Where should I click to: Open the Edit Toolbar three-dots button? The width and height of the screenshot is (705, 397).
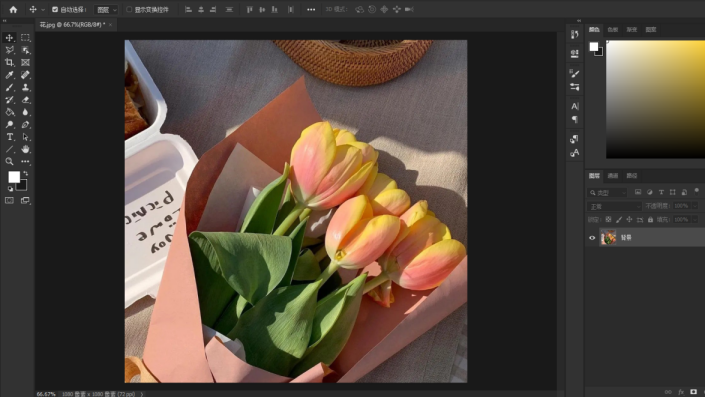26,161
